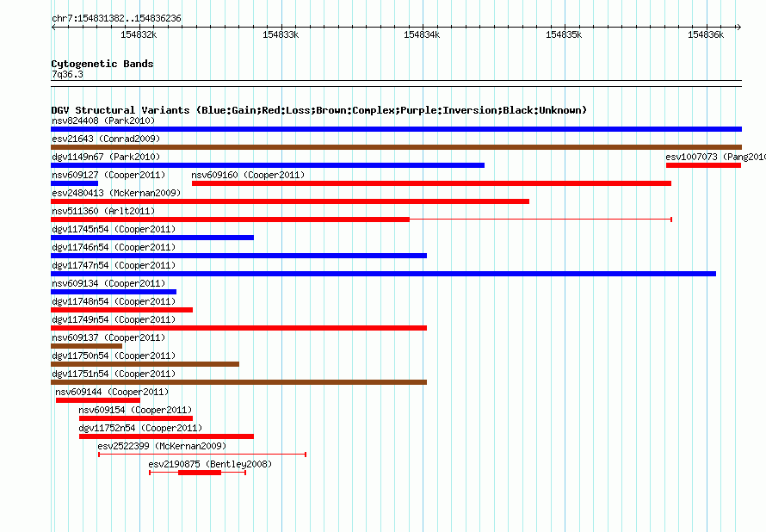Click the 154832k ruler tick label
Image resolution: width=766 pixels, height=532 pixels.
point(139,34)
